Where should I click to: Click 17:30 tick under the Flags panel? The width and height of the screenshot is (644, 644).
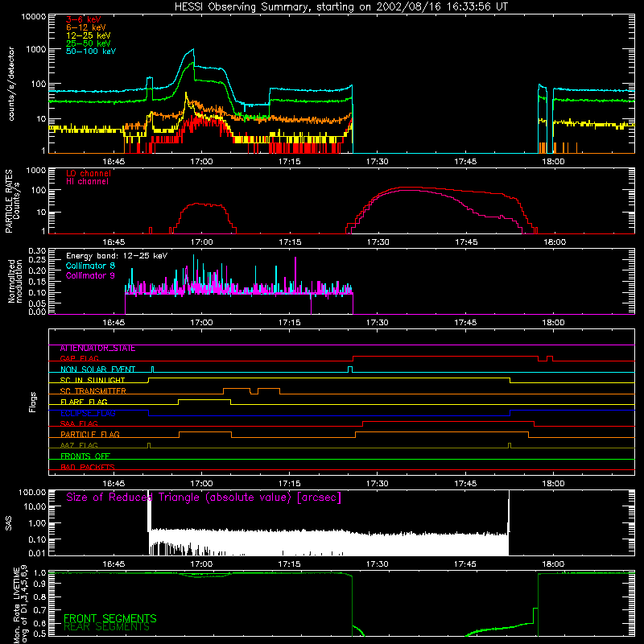point(377,484)
